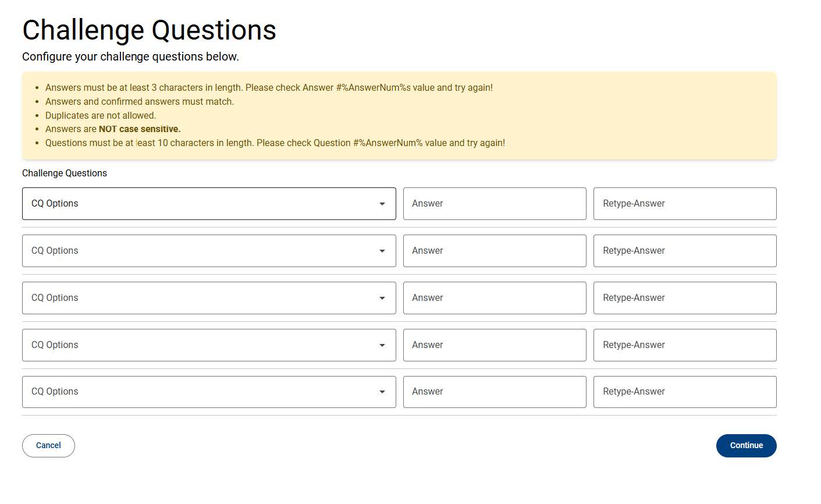Screen dimensions: 821x504
Task: Open the fourth CQ Options dropdown
Action: click(208, 345)
